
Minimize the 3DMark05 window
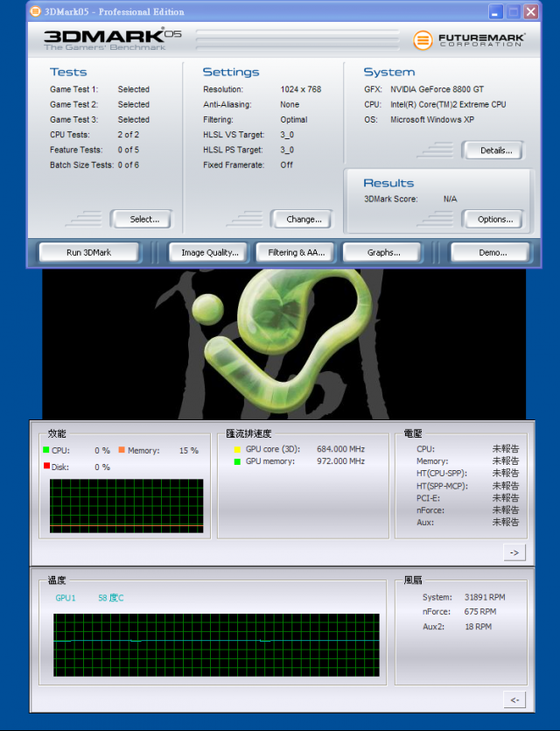click(496, 11)
